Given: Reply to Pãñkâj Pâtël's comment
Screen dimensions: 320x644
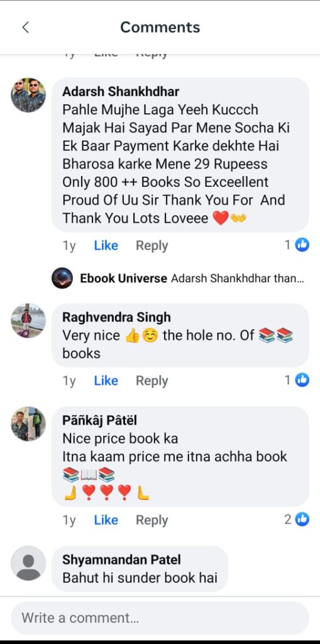Looking at the screenshot, I should click(152, 520).
